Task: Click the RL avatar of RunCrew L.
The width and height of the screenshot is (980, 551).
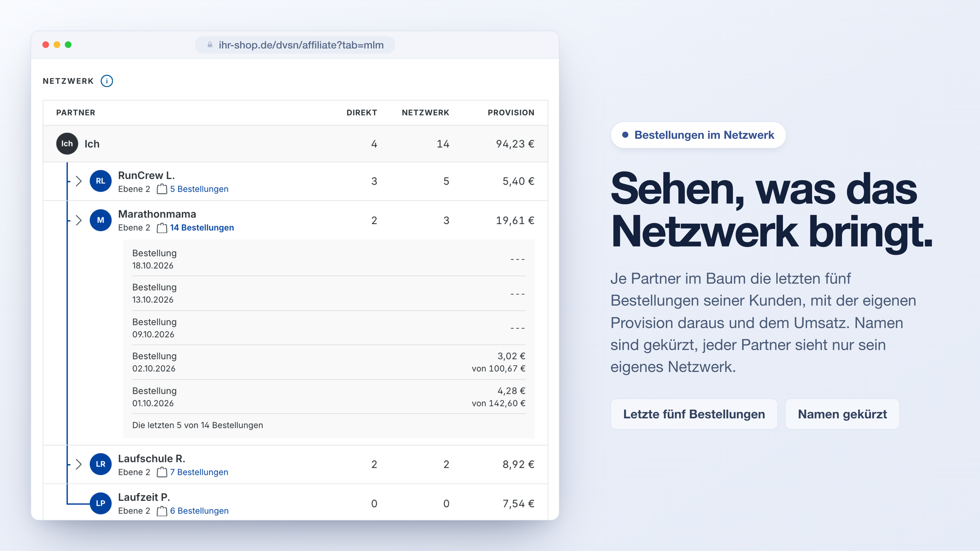Action: click(x=101, y=181)
